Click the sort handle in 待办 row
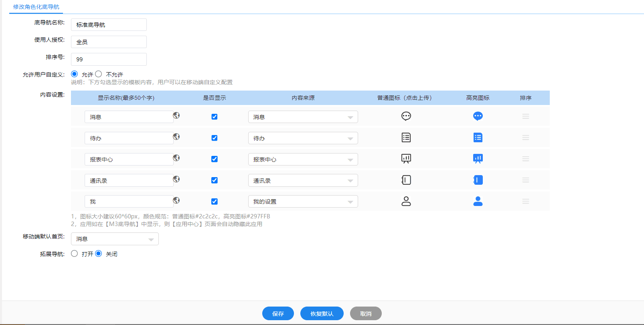 [526, 137]
